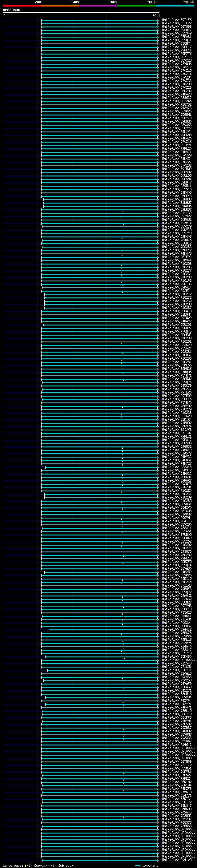Select the UniRef100_Q39719 label
The height and width of the screenshot is (868, 197).
point(177,653)
